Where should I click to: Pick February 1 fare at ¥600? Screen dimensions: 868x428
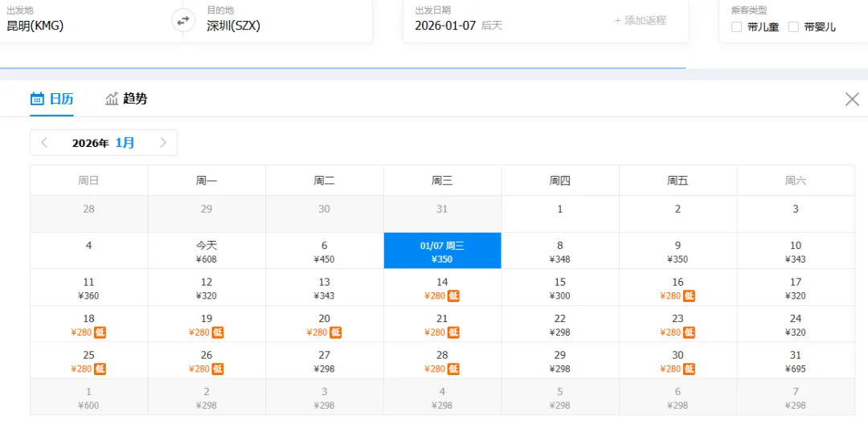pos(88,397)
